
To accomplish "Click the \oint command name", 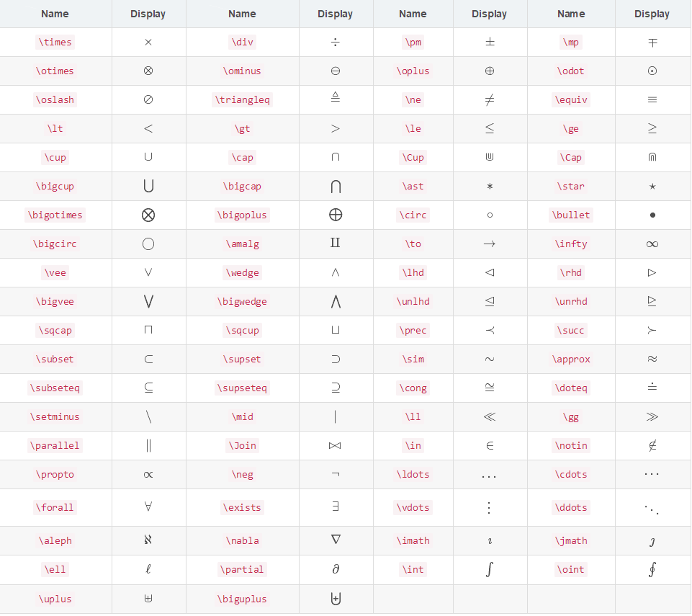I will (570, 570).
